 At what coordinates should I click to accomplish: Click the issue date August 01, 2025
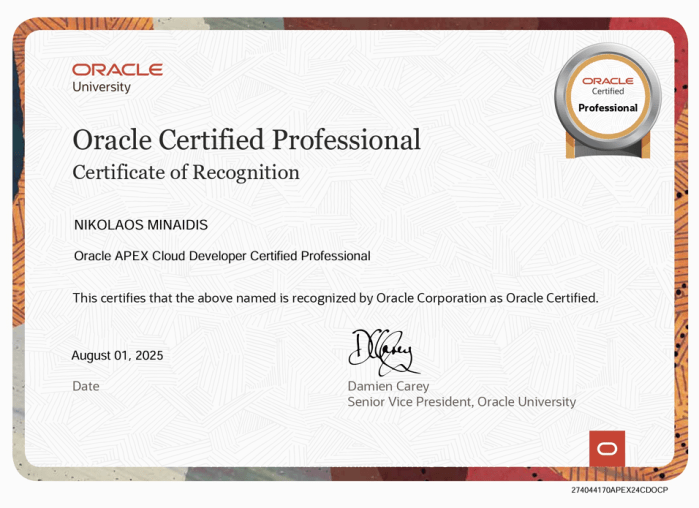point(117,355)
